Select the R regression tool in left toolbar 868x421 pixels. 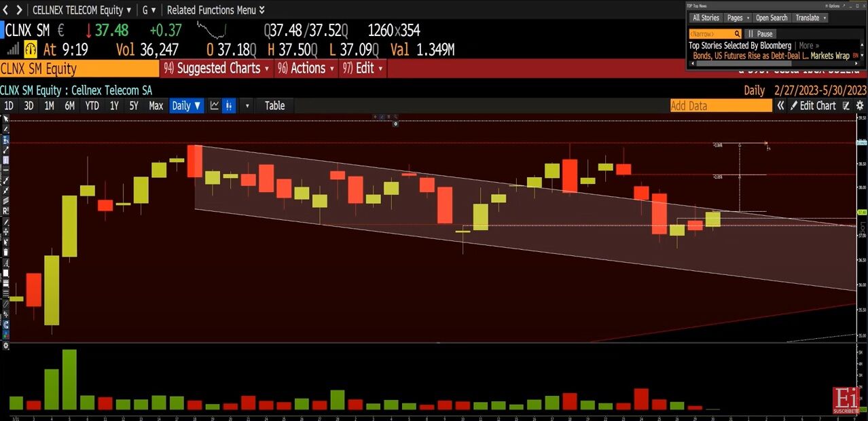point(6,211)
